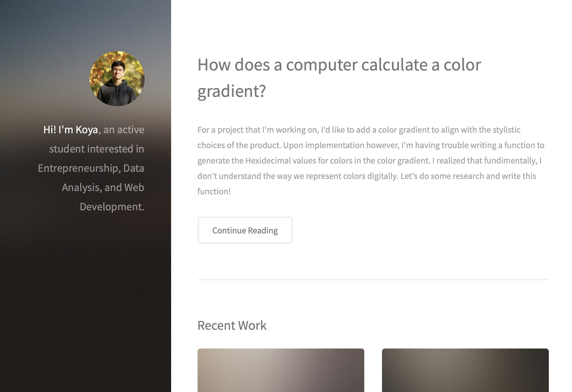Click Koya's circular profile photo
572x392 pixels.
click(117, 78)
